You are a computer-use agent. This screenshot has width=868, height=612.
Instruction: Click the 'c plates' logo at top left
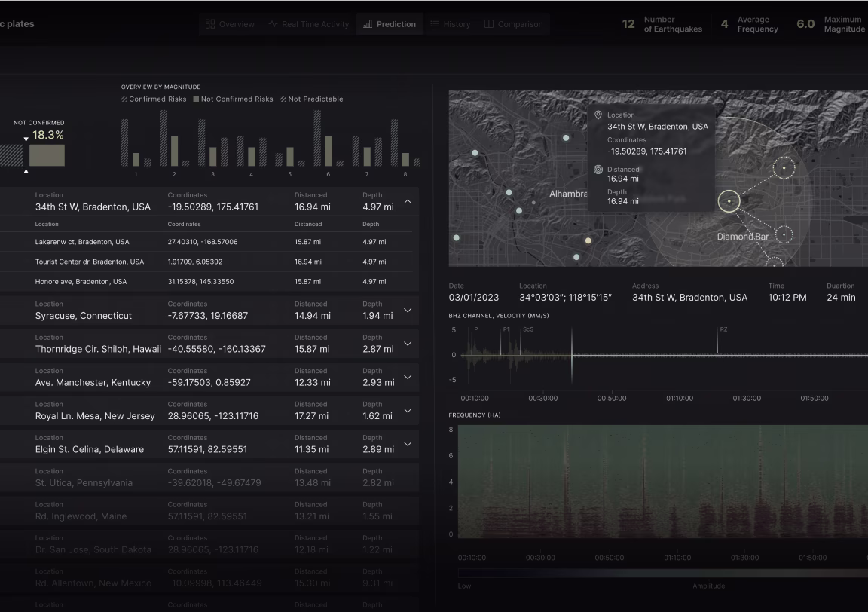(18, 23)
